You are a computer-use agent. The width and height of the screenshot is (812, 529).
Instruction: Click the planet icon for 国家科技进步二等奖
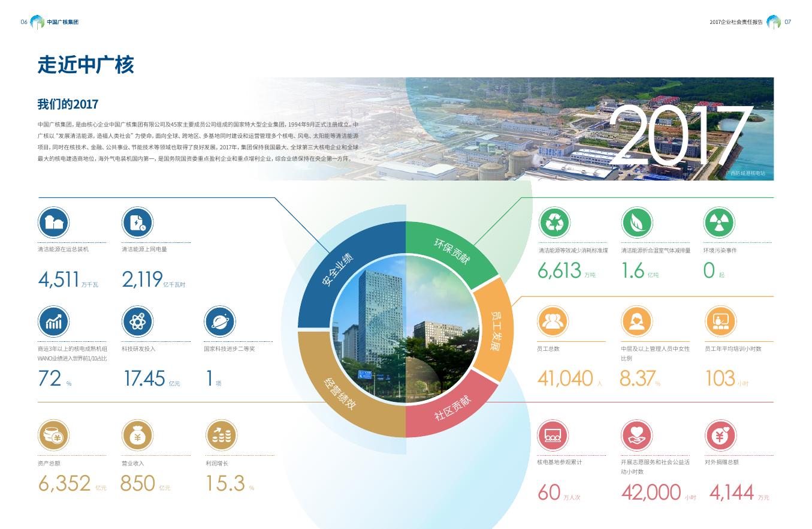(x=219, y=322)
